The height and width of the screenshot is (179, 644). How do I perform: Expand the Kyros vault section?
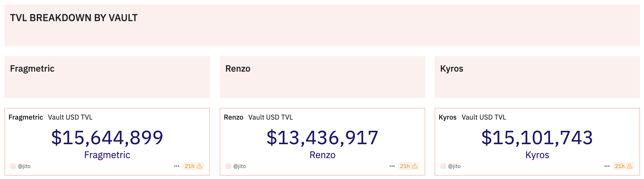tap(452, 68)
